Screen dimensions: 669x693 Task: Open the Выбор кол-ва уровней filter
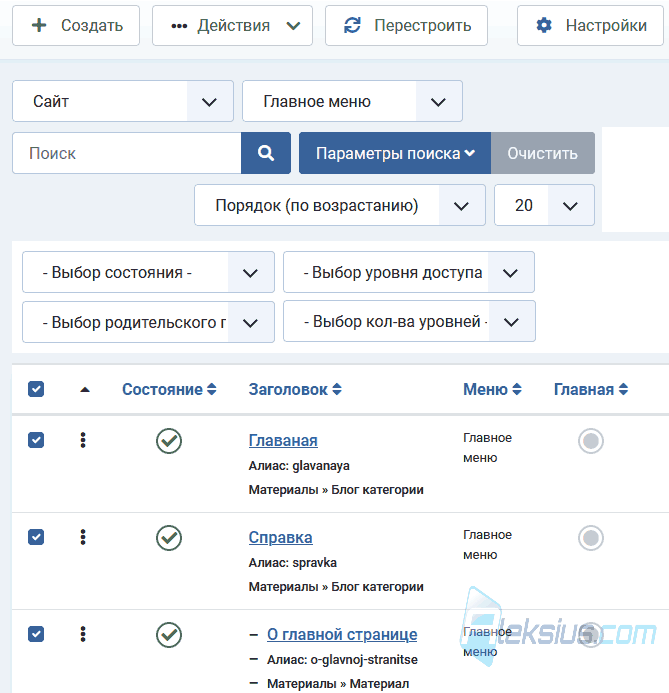[409, 321]
